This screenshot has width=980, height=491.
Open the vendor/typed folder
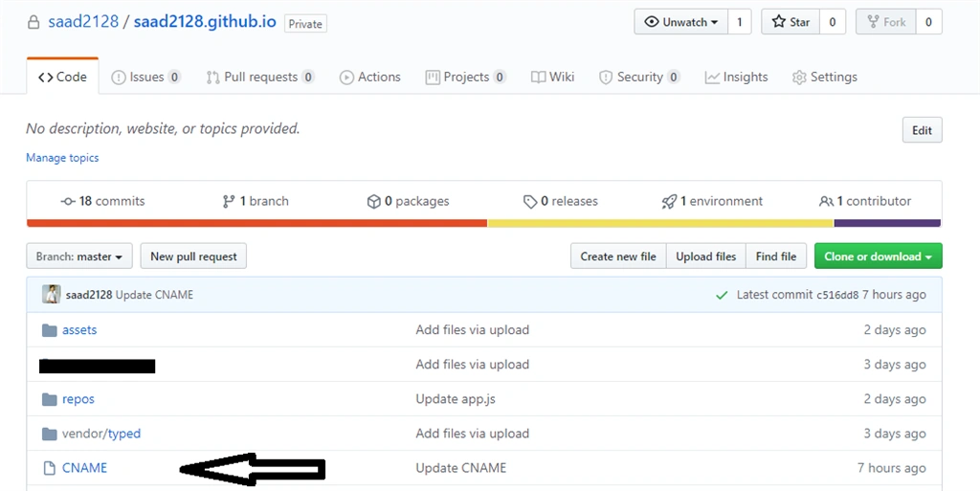[101, 434]
